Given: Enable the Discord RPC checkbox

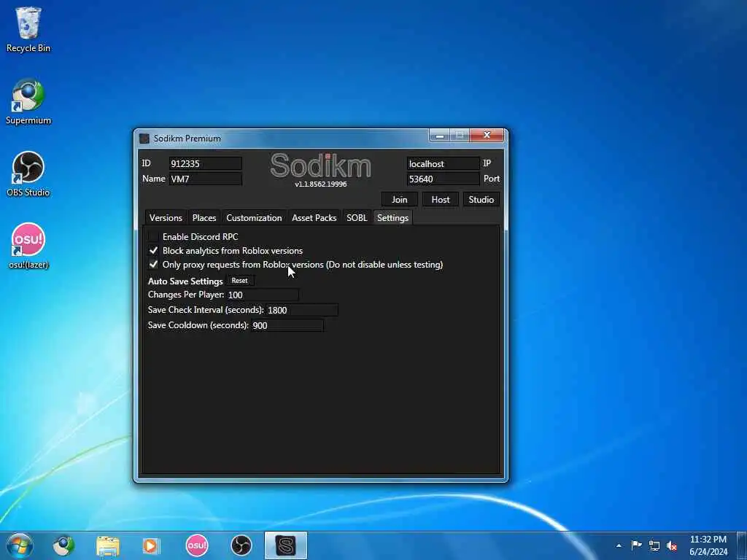Looking at the screenshot, I should click(153, 237).
